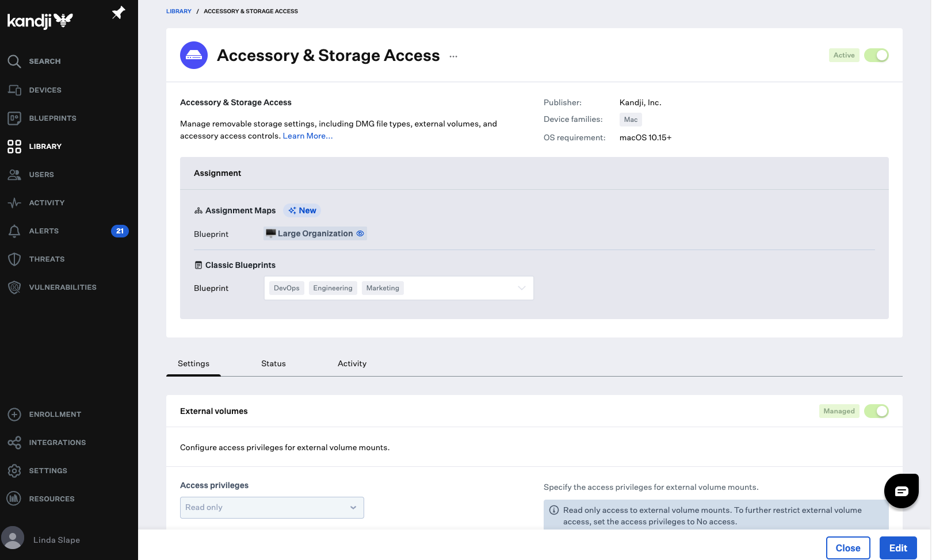Switch to the Status tab
Image resolution: width=932 pixels, height=560 pixels.
pos(273,364)
